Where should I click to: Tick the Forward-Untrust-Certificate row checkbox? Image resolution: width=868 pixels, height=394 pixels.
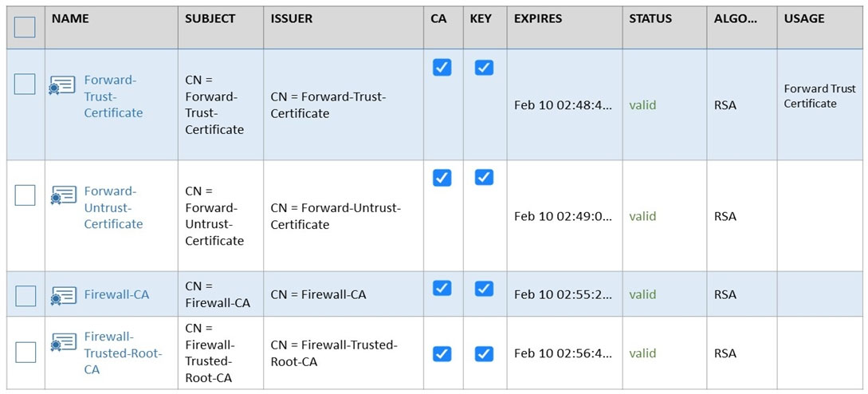point(25,195)
